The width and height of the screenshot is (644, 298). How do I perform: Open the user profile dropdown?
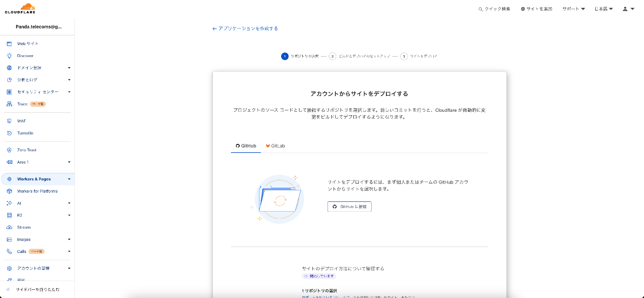[x=628, y=9]
